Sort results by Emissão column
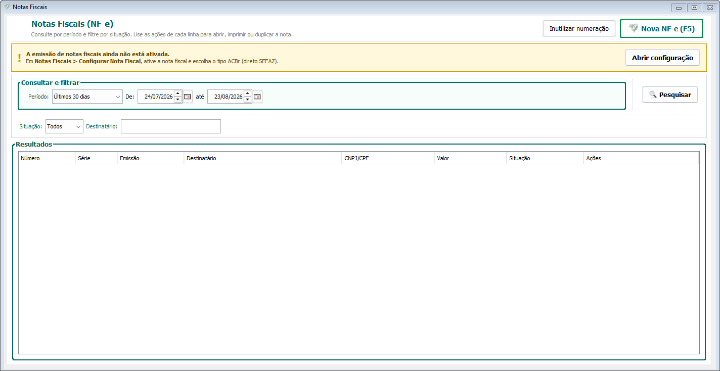The width and height of the screenshot is (720, 371). point(151,158)
